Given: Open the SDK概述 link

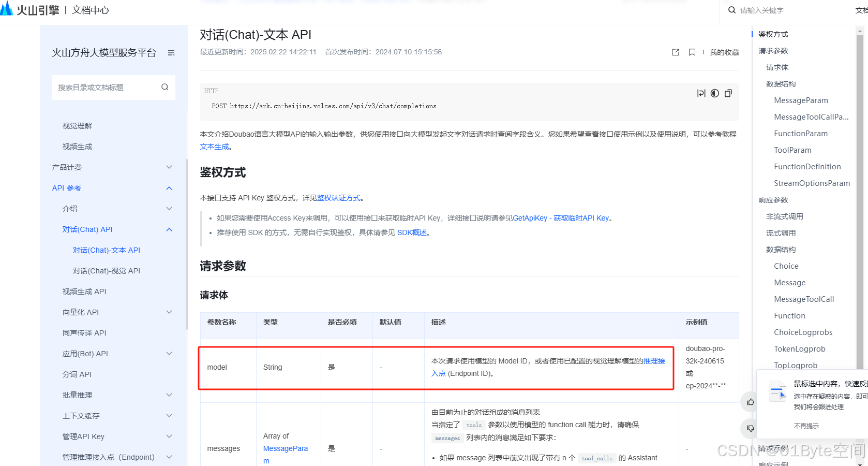Looking at the screenshot, I should click(412, 232).
